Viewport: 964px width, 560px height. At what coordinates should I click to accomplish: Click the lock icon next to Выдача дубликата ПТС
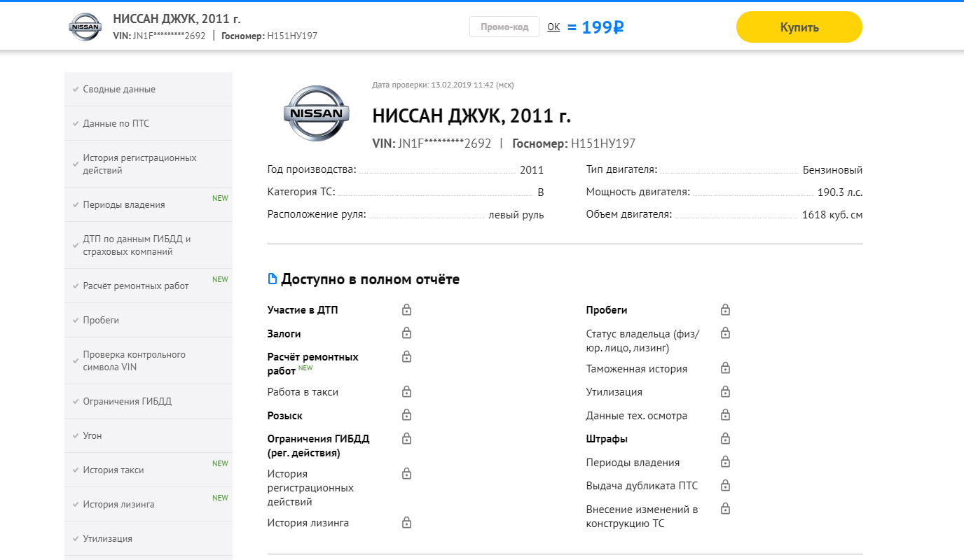(726, 485)
